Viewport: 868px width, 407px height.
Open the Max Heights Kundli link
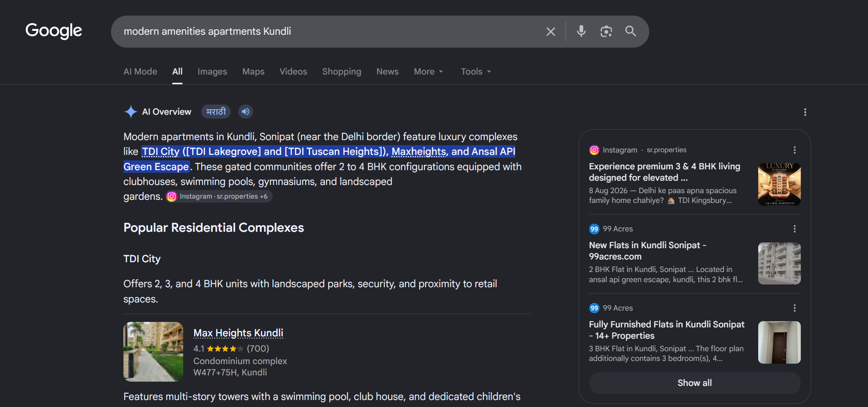(238, 333)
